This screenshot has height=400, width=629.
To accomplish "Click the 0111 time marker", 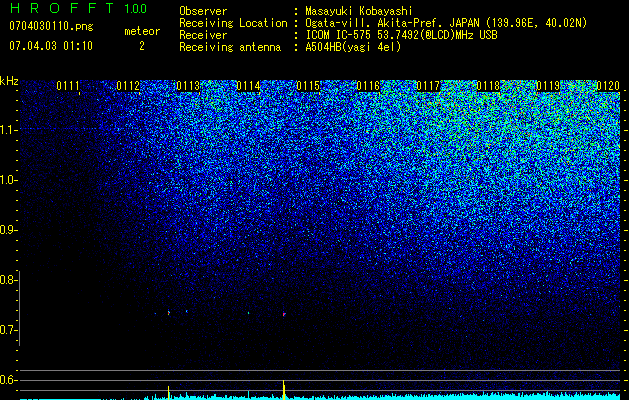I will coord(68,86).
